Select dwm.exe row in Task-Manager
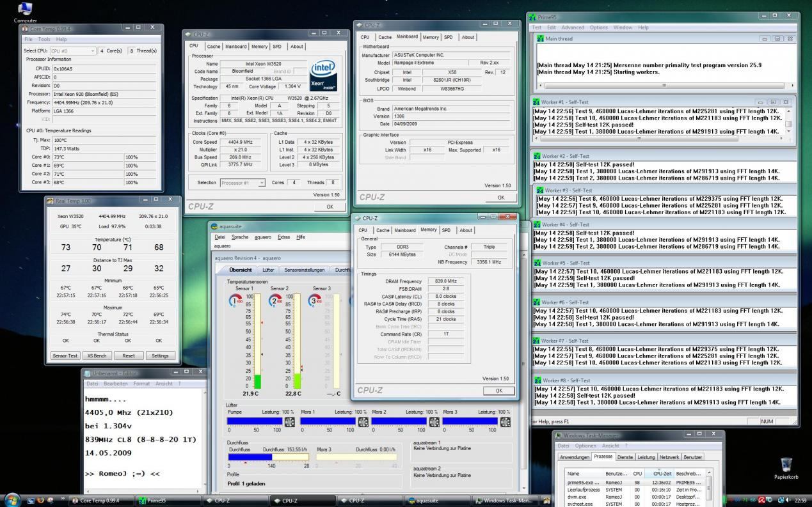The image size is (812, 507). 635,497
